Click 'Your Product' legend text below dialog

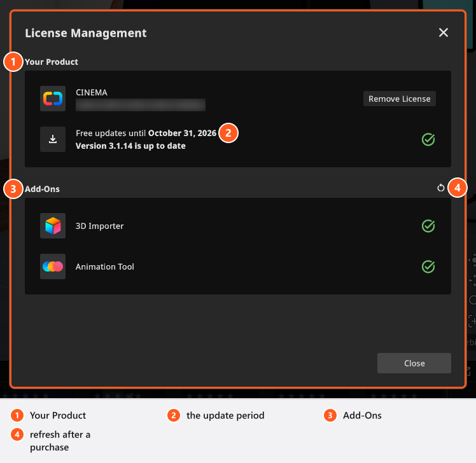click(x=58, y=415)
